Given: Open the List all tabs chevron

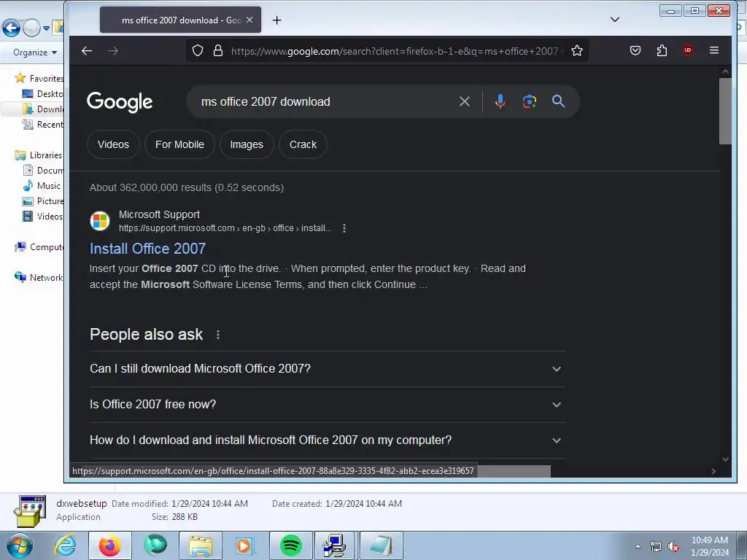Looking at the screenshot, I should (615, 20).
